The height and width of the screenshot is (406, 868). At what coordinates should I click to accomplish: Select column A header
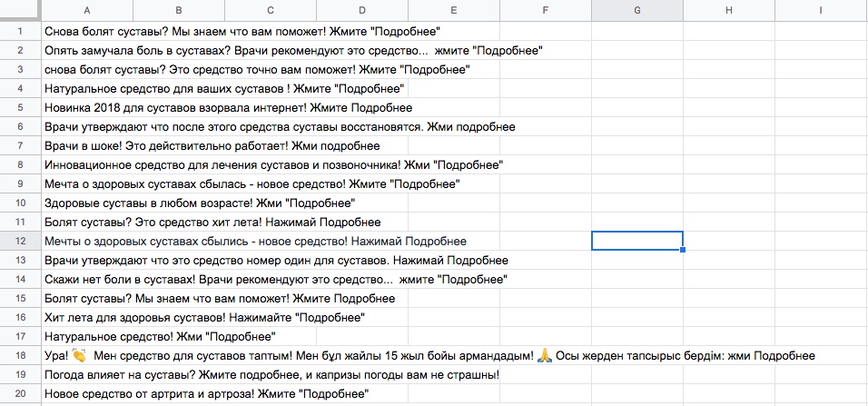(87, 10)
